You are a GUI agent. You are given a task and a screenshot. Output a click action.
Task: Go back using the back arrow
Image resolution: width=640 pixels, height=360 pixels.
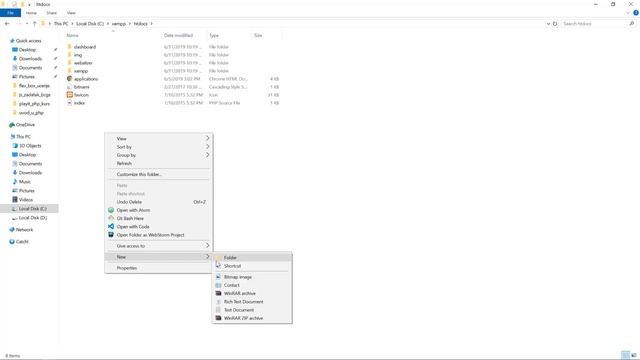[7, 24]
